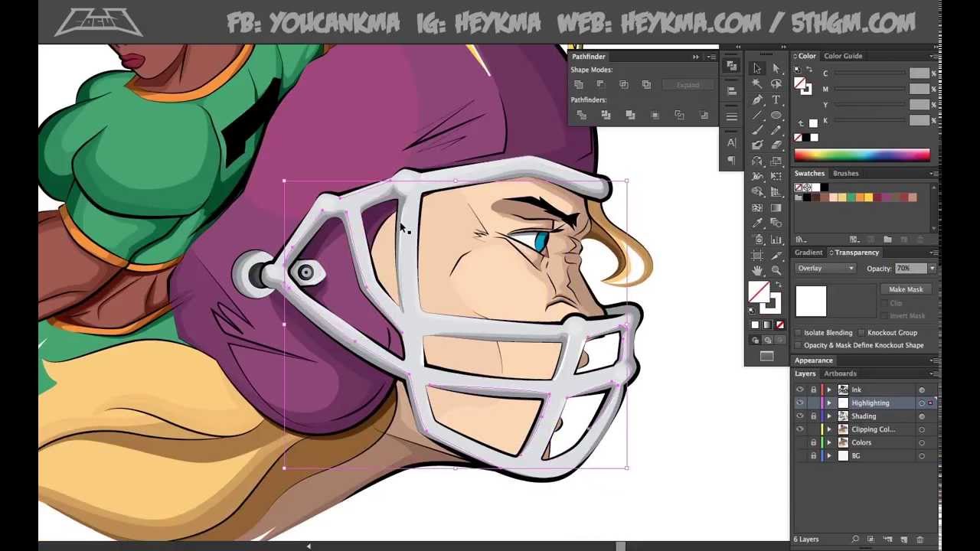This screenshot has height=551, width=980.
Task: Switch to the Gradient tab
Action: pyautogui.click(x=808, y=253)
